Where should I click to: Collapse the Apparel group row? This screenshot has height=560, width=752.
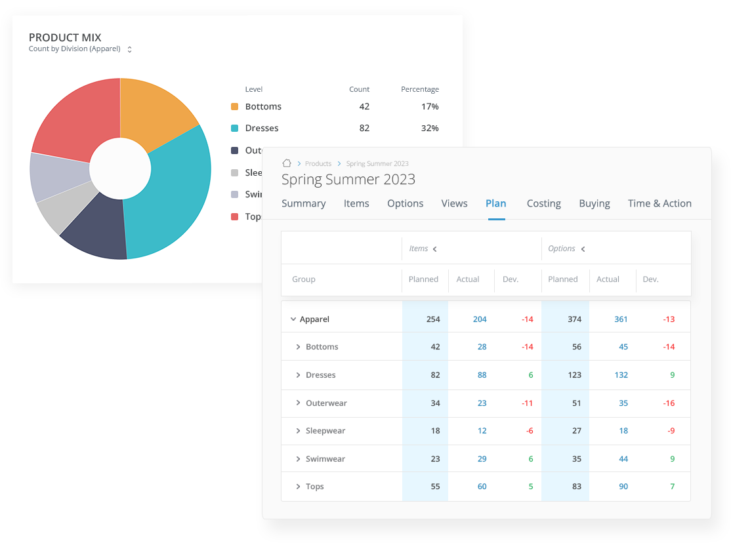(293, 319)
